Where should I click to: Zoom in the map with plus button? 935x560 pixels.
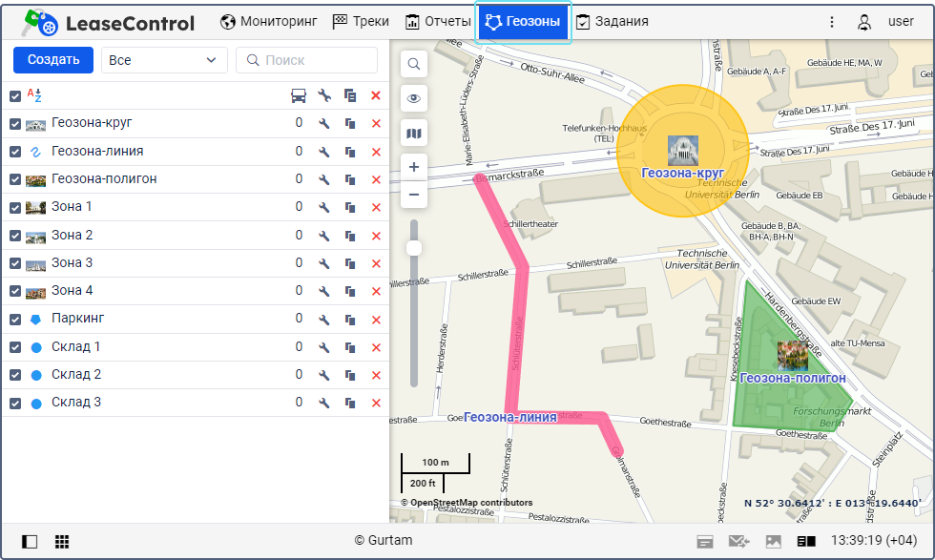414,167
